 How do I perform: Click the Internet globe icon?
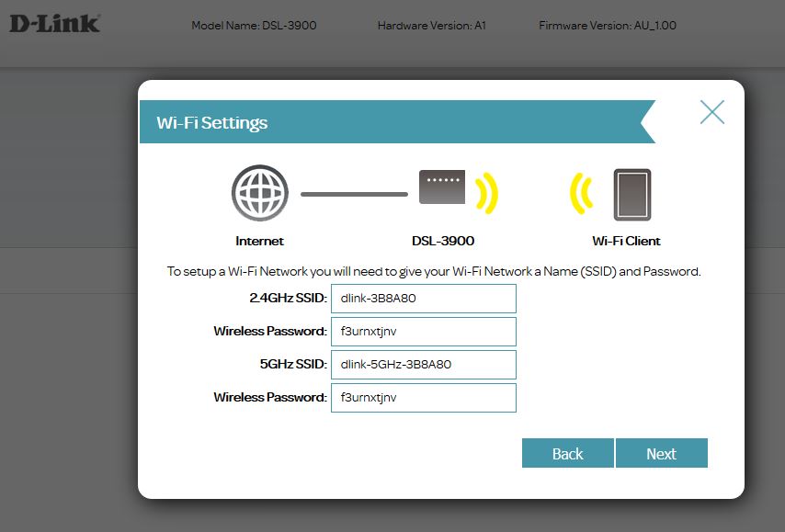point(260,193)
